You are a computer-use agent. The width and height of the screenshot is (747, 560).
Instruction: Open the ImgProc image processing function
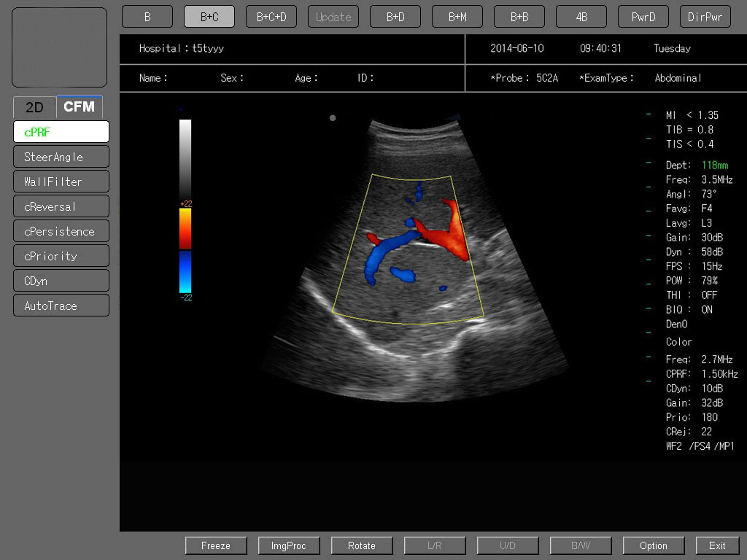point(289,545)
